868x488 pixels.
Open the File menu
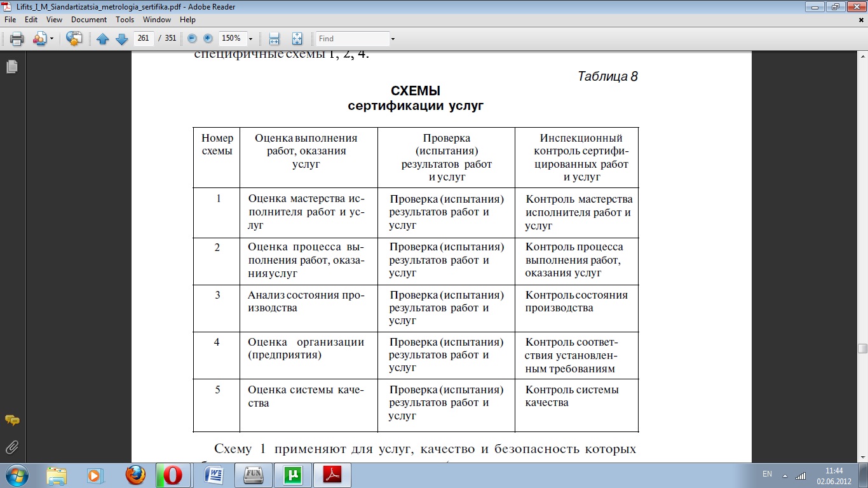click(10, 20)
